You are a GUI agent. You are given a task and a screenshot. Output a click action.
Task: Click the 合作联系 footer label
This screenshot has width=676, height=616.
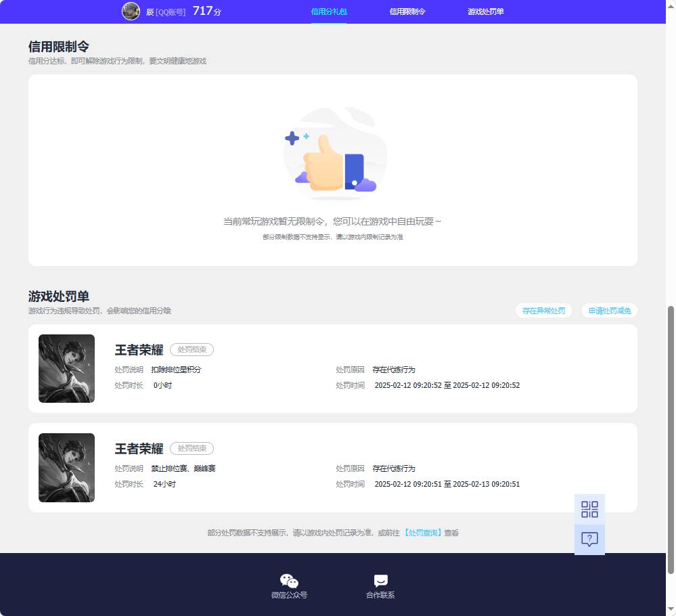point(381,595)
